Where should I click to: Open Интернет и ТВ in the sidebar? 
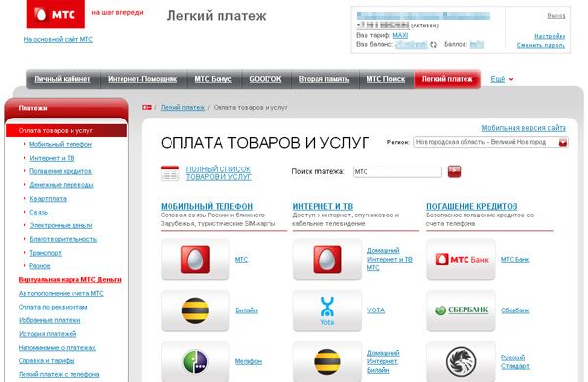tap(52, 158)
